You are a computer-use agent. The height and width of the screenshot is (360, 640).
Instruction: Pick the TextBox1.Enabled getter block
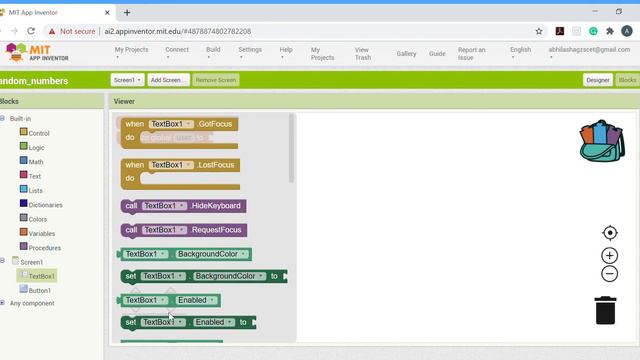tap(169, 300)
